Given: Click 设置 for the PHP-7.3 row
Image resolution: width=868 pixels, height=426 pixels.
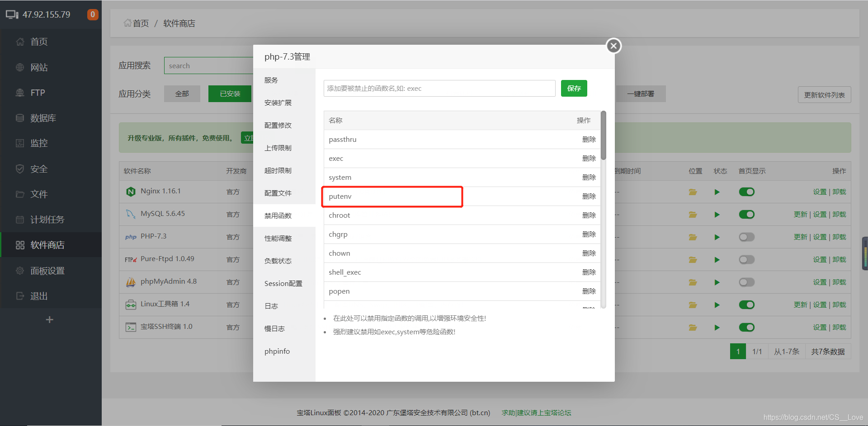Looking at the screenshot, I should coord(820,237).
